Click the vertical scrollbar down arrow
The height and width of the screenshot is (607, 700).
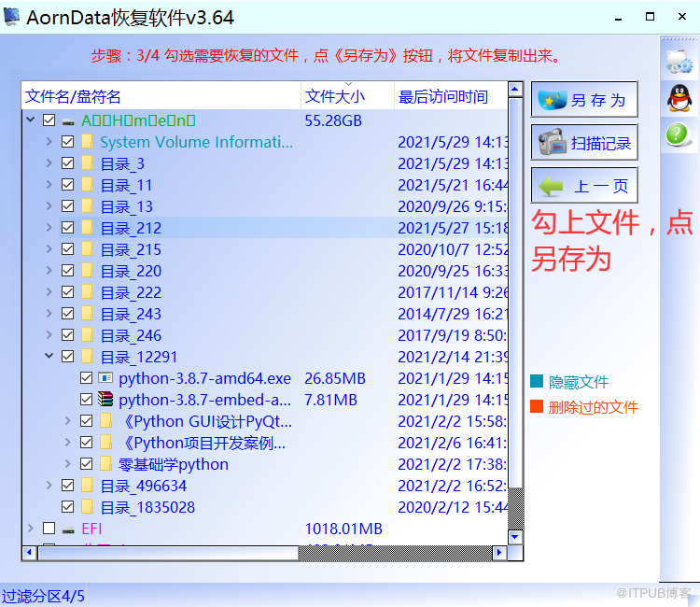click(515, 536)
